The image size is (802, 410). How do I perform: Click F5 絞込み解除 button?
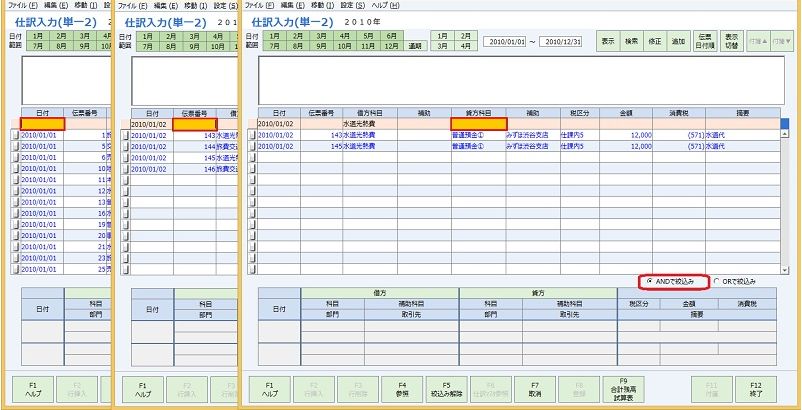447,390
